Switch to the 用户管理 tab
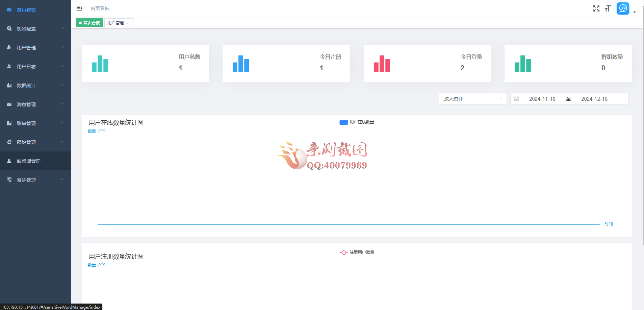The image size is (644, 310). (115, 23)
